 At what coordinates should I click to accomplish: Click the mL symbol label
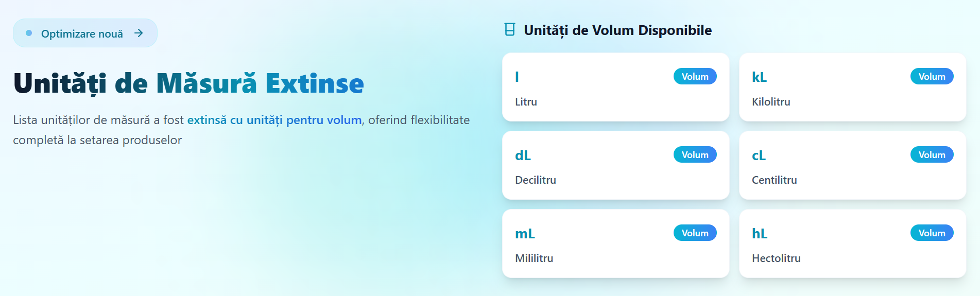(x=525, y=234)
